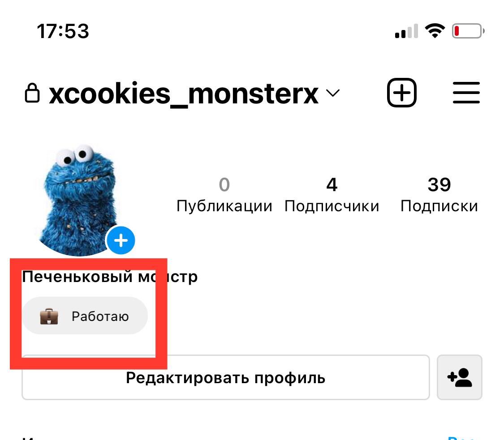The height and width of the screenshot is (440, 504).
Task: Tap the cellular signal bars icon
Action: pos(407,31)
